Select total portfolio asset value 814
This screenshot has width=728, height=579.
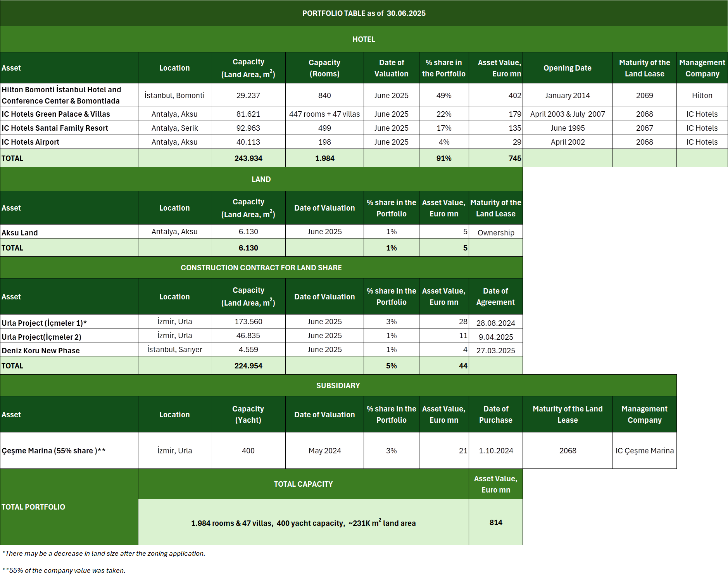496,522
